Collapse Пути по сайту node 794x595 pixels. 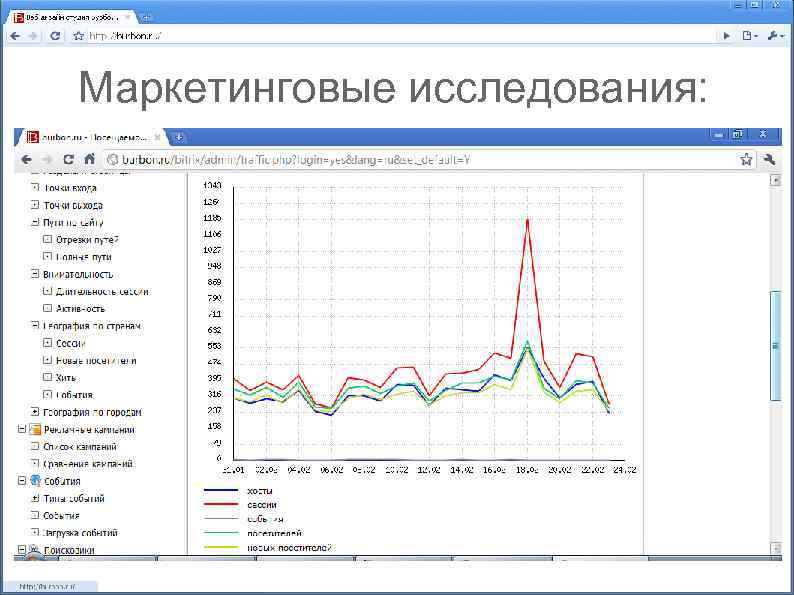pyautogui.click(x=35, y=222)
